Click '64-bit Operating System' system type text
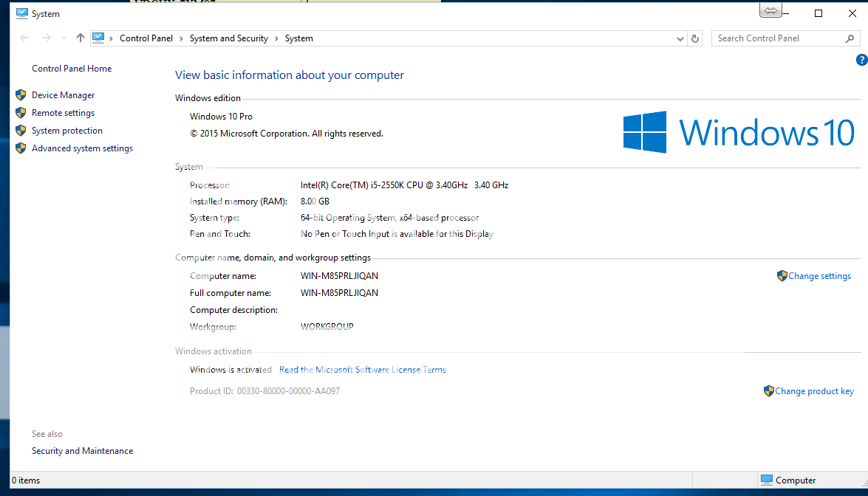The height and width of the screenshot is (496, 868). [x=390, y=218]
